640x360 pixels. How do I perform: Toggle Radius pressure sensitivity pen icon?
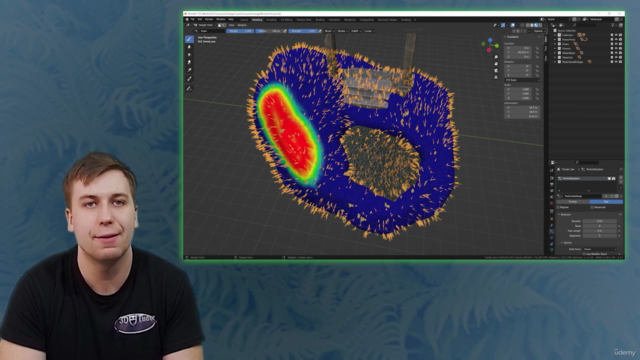tap(285, 31)
